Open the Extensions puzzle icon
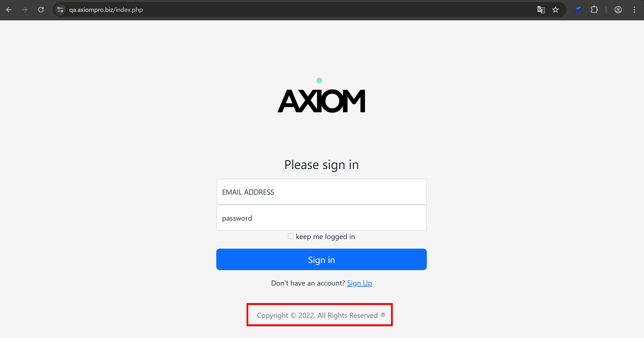The height and width of the screenshot is (338, 644). 594,10
